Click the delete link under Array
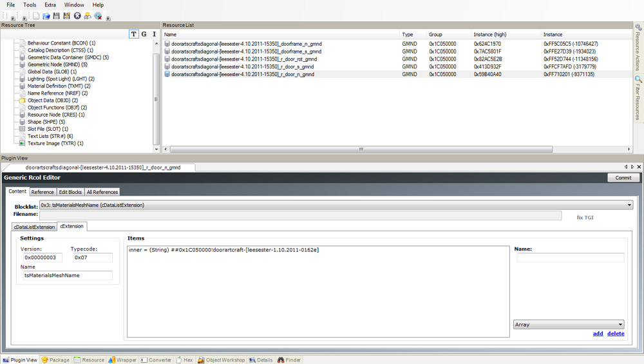The width and height of the screenshot is (644, 364). coord(616,334)
